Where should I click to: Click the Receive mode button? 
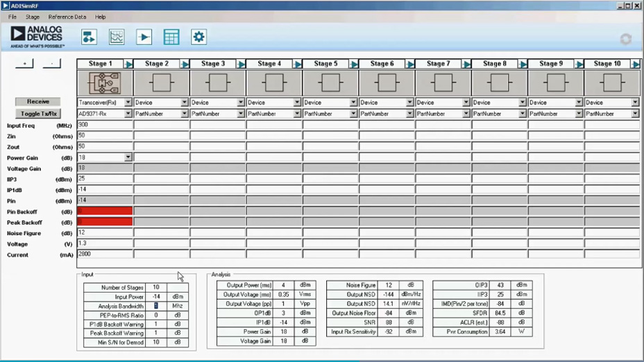coord(38,102)
